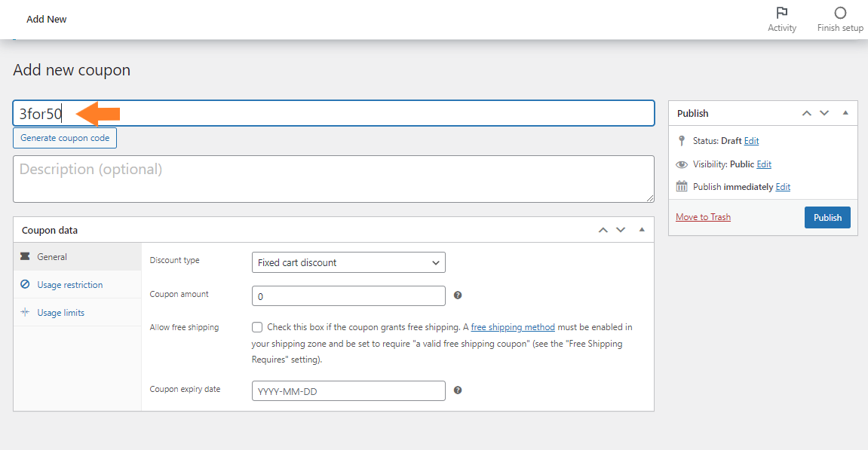
Task: Click the calendar icon next to Publish immediately
Action: click(x=682, y=186)
